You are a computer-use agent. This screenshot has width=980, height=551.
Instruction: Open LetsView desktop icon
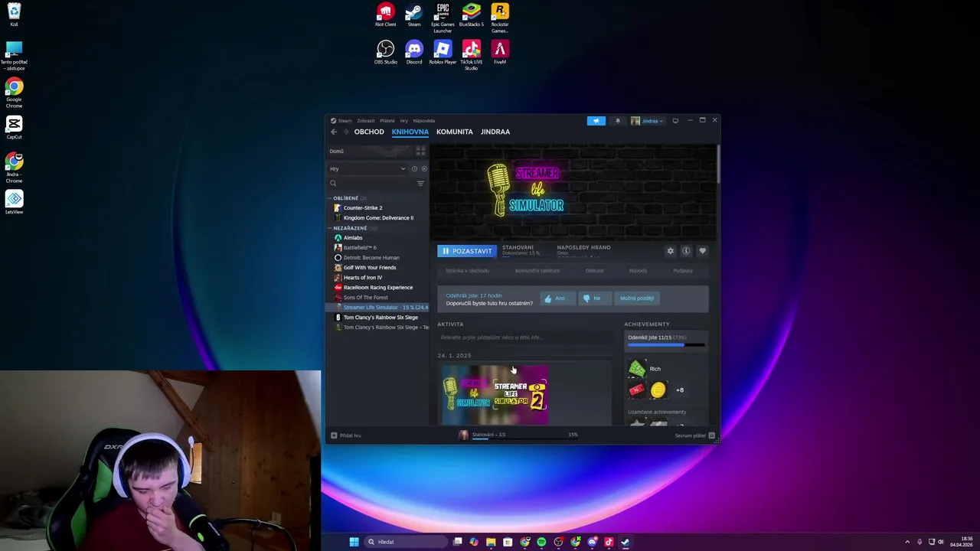click(14, 202)
